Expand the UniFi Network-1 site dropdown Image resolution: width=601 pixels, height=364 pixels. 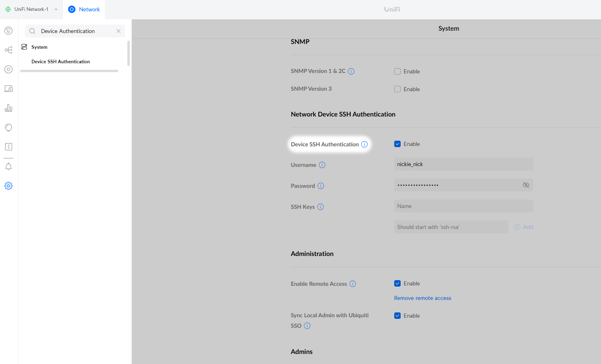(x=31, y=9)
